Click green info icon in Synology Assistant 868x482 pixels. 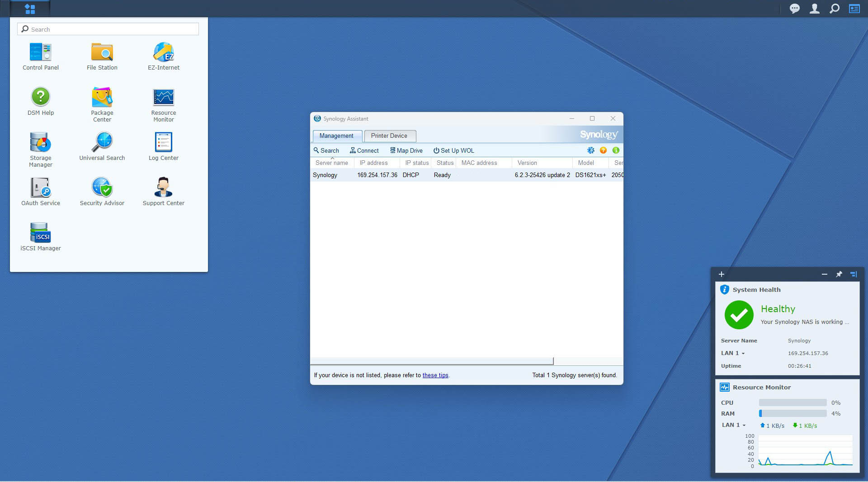pos(616,150)
